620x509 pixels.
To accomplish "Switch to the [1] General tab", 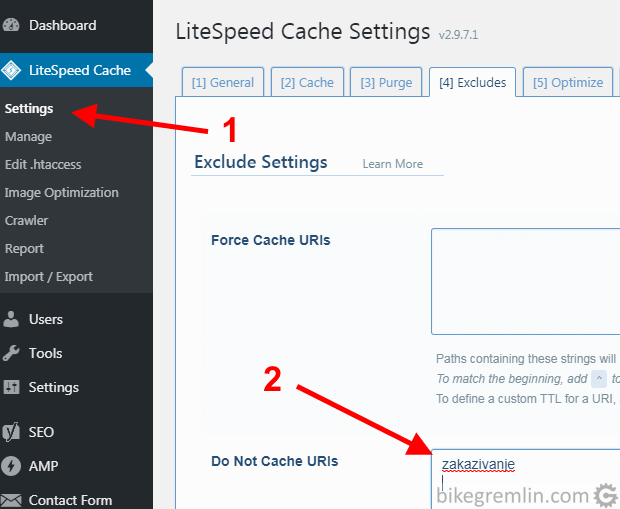I will point(223,82).
